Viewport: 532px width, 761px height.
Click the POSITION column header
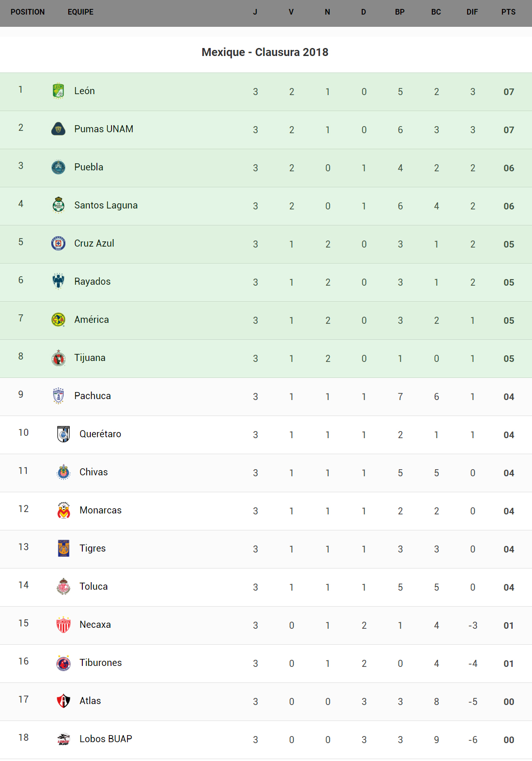point(28,12)
